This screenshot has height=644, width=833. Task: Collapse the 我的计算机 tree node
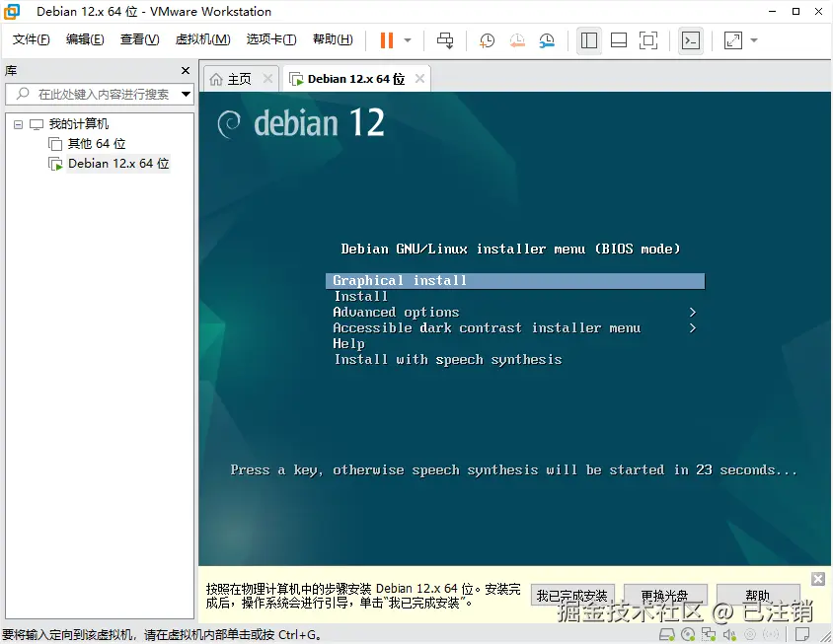pos(19,123)
